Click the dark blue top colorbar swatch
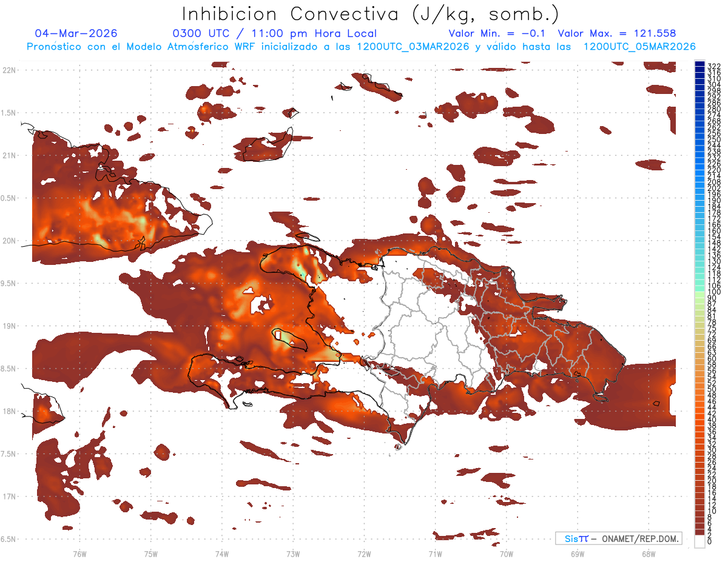 point(700,64)
